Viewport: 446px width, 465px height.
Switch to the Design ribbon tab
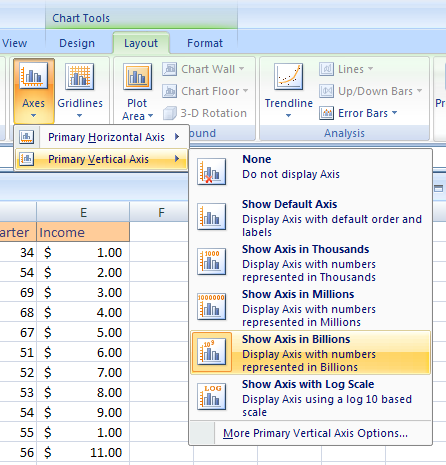(x=77, y=43)
